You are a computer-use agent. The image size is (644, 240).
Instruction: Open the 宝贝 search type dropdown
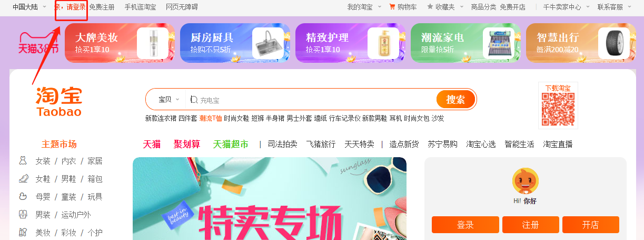coord(169,99)
